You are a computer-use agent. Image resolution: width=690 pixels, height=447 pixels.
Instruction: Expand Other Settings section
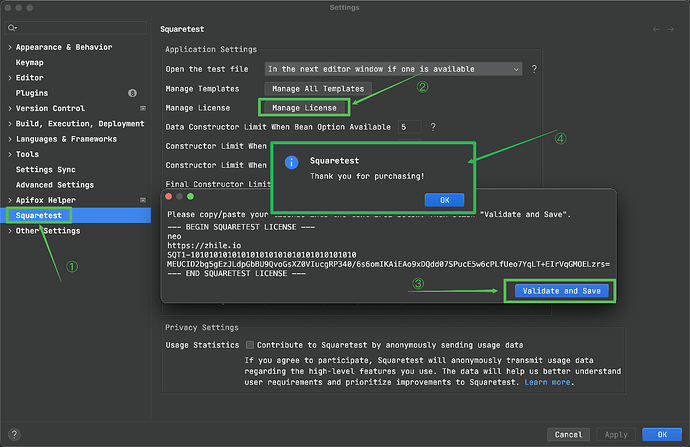[10, 231]
